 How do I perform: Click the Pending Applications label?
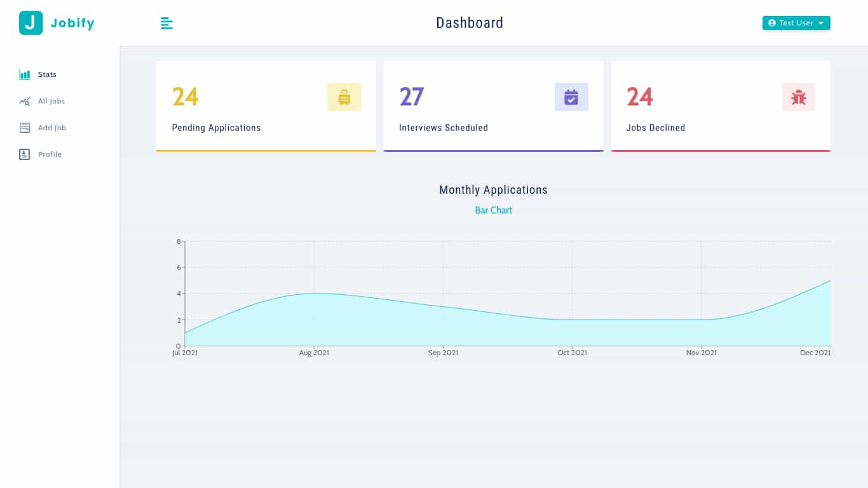point(216,128)
